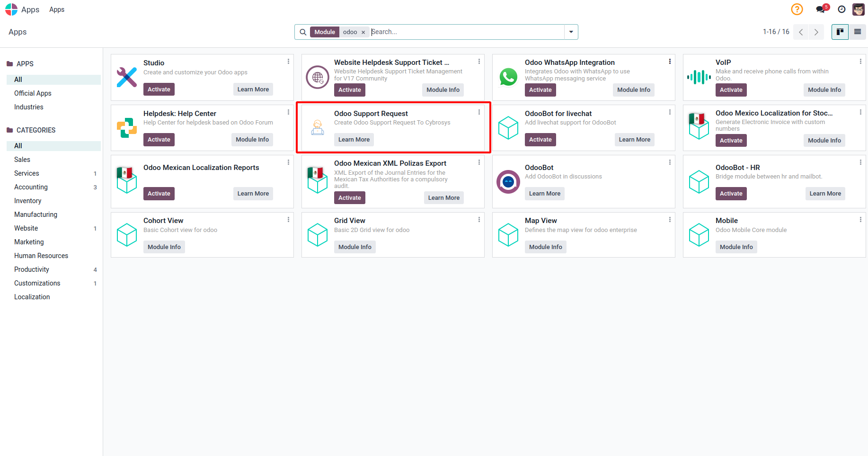868x456 pixels.
Task: Select Official Apps in the sidebar
Action: tap(33, 93)
